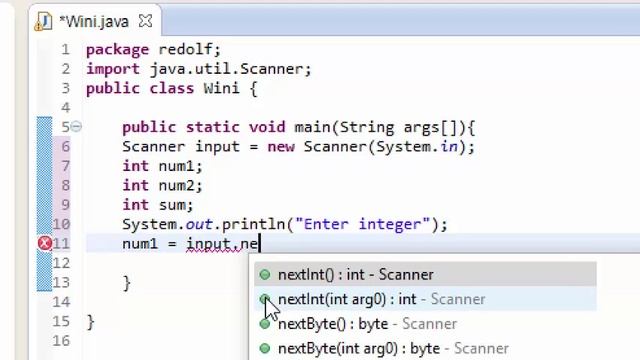This screenshot has height=360, width=640.
Task: Click on 'int num1;' line
Action: [162, 166]
